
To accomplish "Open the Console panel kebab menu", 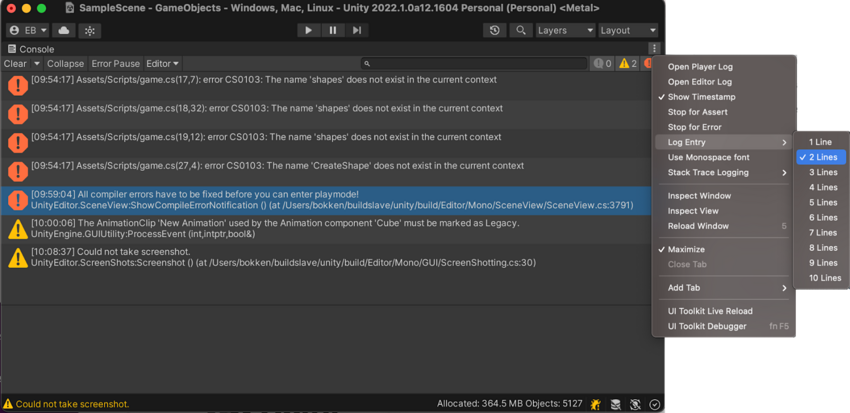I will pyautogui.click(x=654, y=48).
